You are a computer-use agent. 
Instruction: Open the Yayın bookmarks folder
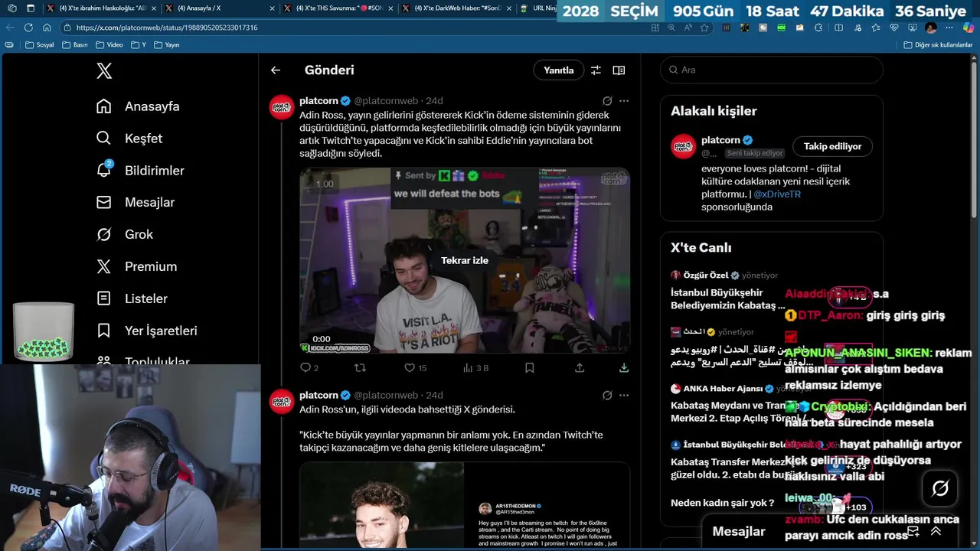[167, 45]
